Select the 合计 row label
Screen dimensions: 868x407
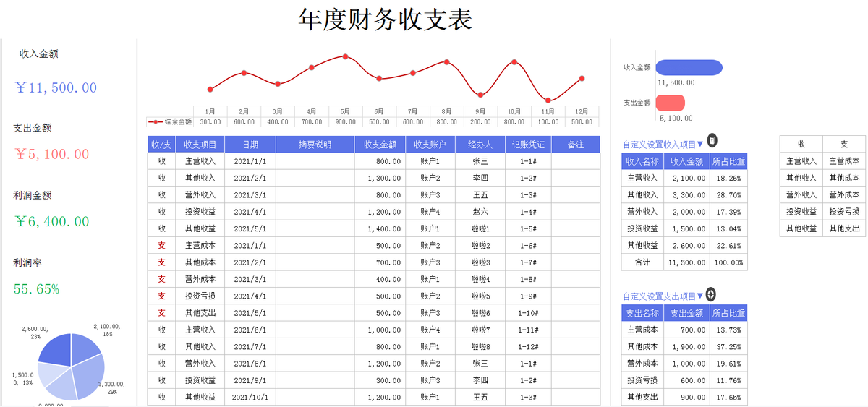click(643, 262)
